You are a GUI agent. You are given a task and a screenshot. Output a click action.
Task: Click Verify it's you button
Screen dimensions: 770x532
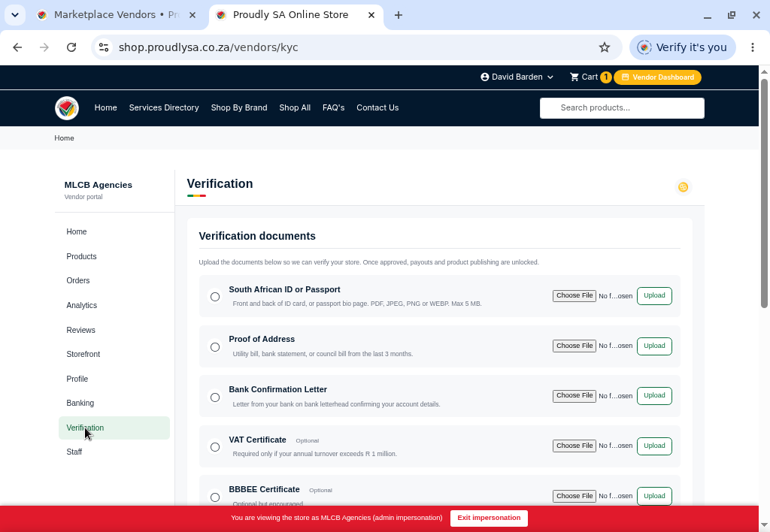[x=683, y=47]
